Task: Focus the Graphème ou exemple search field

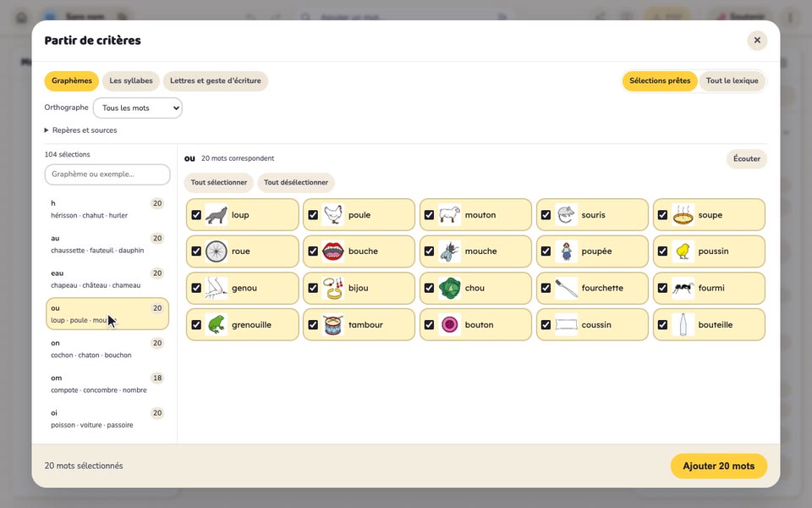Action: pos(107,174)
